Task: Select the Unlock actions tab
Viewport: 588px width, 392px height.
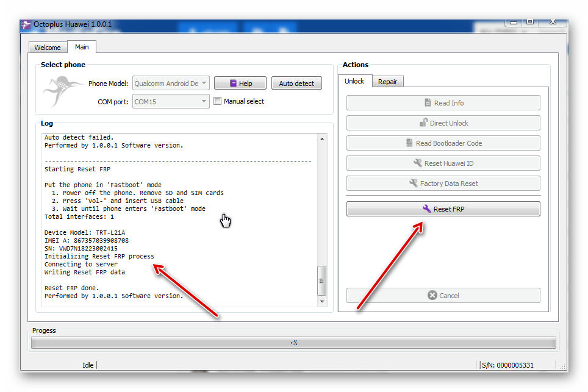Action: 354,81
